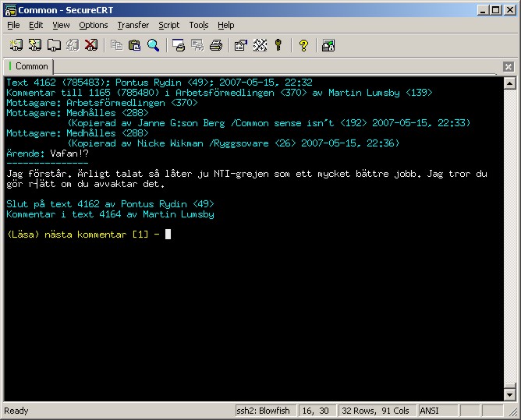Open the Tools menu
The width and height of the screenshot is (521, 420).
point(199,25)
